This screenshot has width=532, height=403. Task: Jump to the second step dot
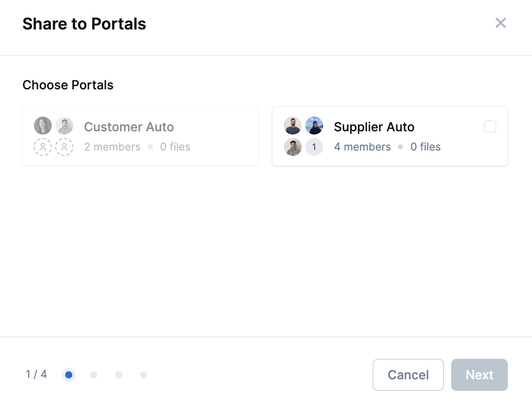click(x=94, y=375)
